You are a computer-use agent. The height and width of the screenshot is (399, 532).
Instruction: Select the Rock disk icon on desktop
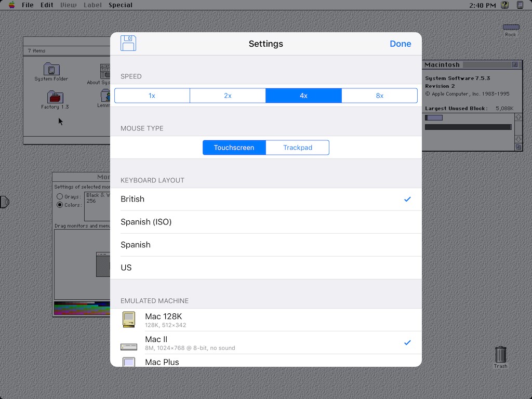tap(511, 27)
